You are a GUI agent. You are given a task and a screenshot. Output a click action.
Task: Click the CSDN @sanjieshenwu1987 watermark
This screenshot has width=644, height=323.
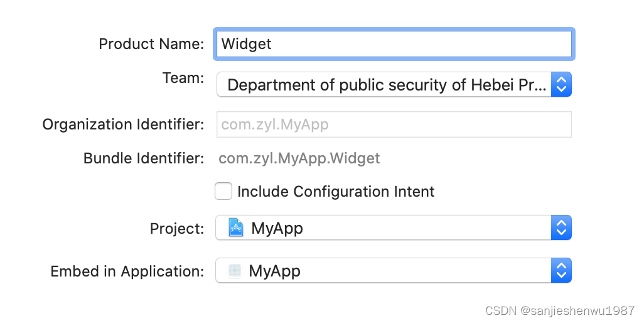(x=560, y=310)
